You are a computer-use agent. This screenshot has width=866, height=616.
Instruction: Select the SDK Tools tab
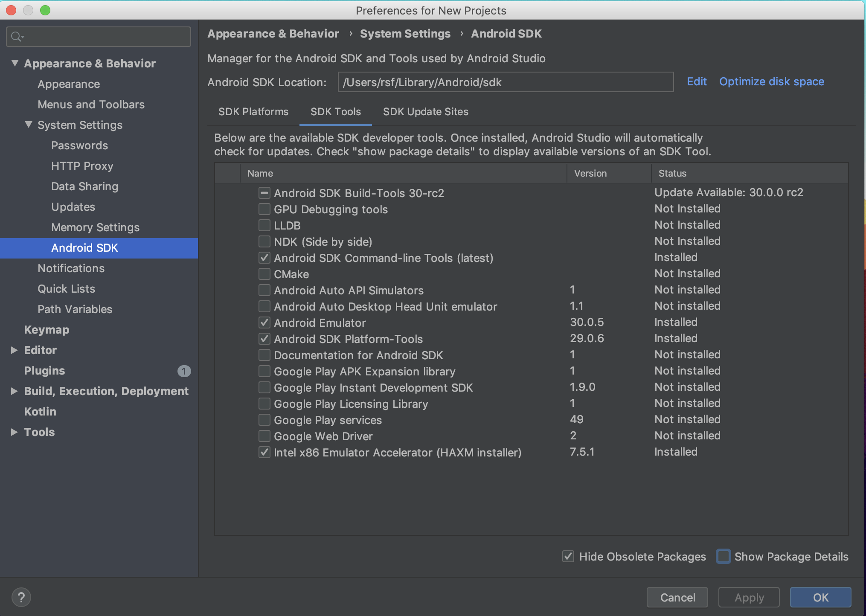coord(336,112)
